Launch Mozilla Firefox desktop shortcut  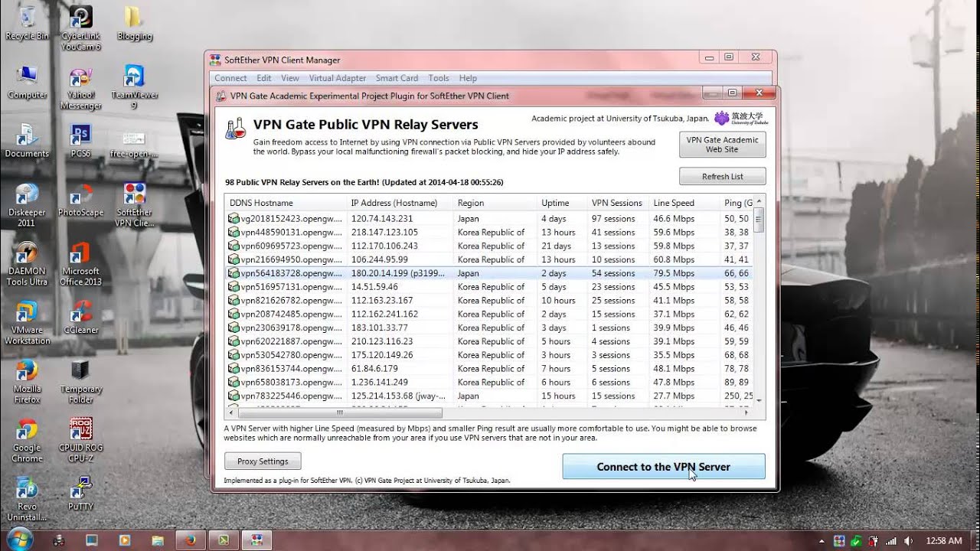(27, 381)
